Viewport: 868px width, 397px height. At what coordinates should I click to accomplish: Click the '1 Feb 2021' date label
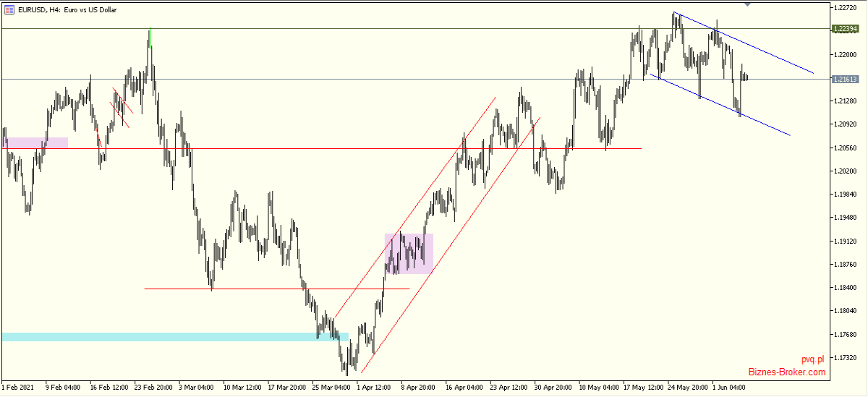(x=18, y=387)
